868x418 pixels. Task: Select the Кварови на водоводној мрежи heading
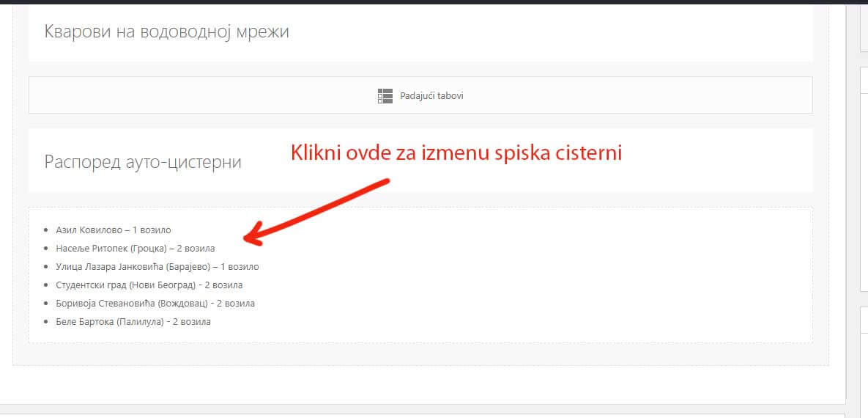click(x=166, y=32)
